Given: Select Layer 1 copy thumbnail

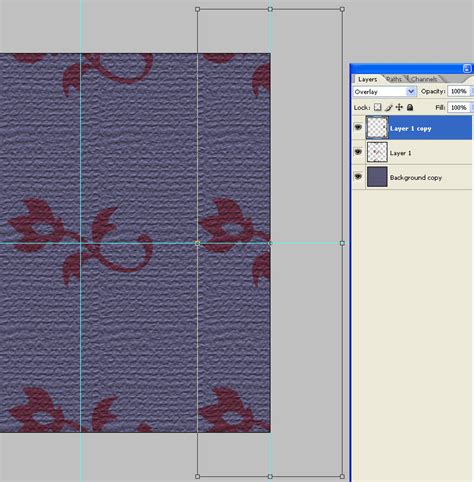Looking at the screenshot, I should (x=377, y=127).
